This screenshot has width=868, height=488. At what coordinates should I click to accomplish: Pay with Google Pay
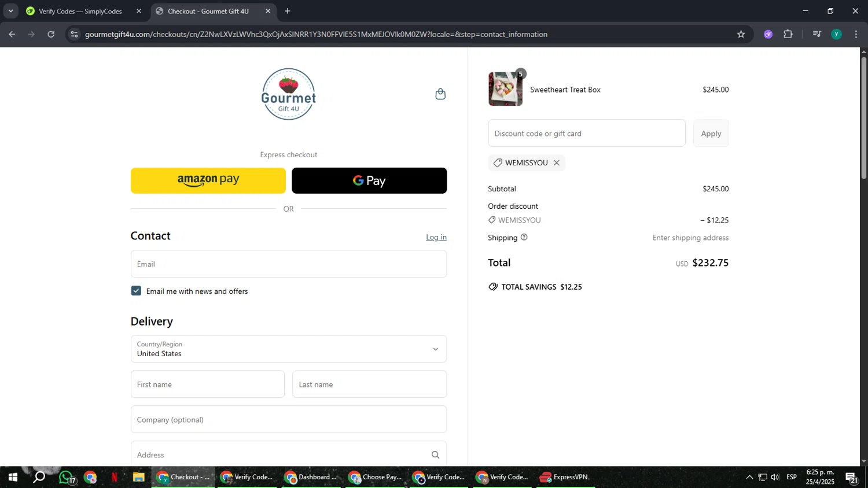pyautogui.click(x=369, y=180)
